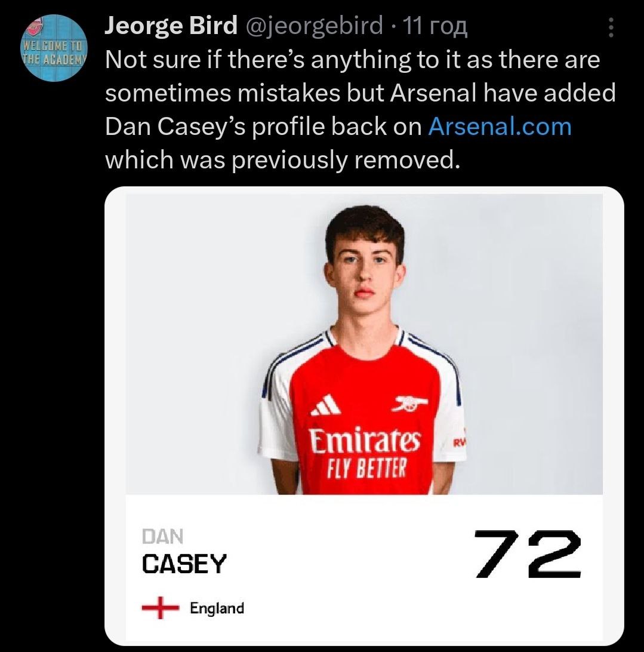Open the @jeorgebird handle link
The width and height of the screenshot is (644, 652).
coord(315,25)
